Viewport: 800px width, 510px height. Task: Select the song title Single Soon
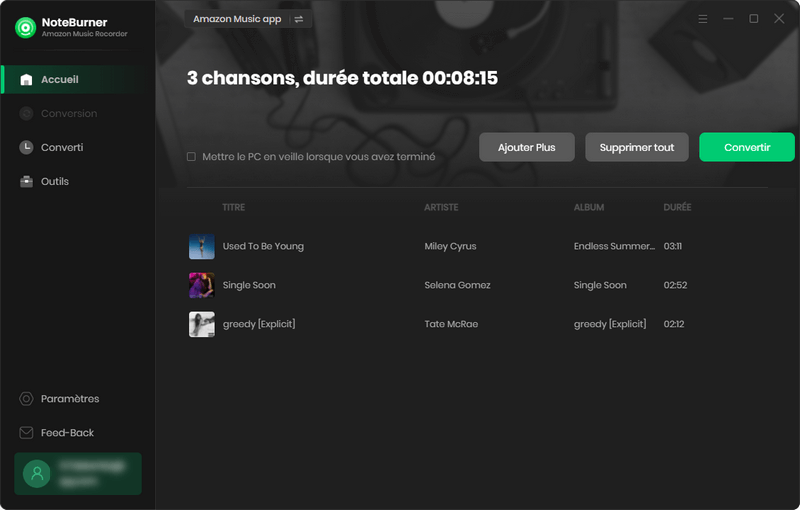pos(249,285)
